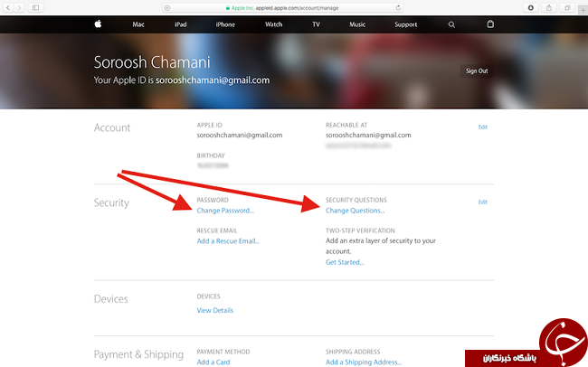The image size is (588, 367).
Task: Click the reader plus icon in address bar
Action: pos(167,8)
